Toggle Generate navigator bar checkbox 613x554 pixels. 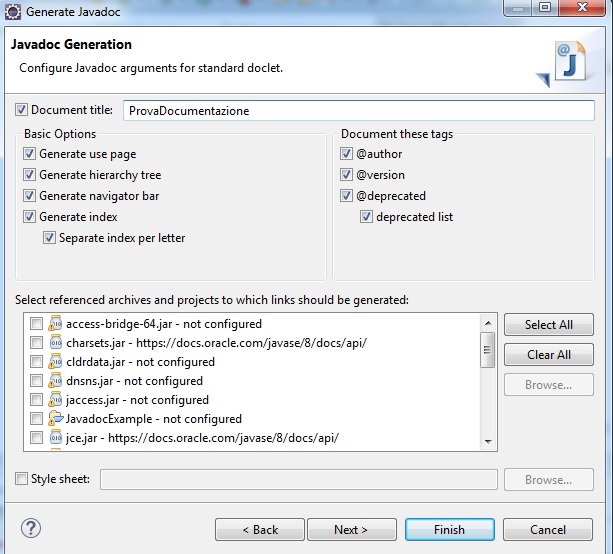click(29, 195)
